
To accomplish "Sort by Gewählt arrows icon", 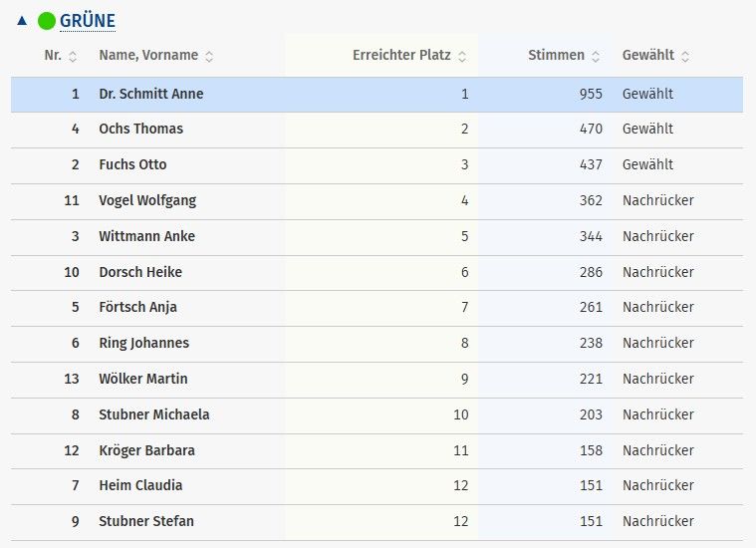I will pos(685,56).
